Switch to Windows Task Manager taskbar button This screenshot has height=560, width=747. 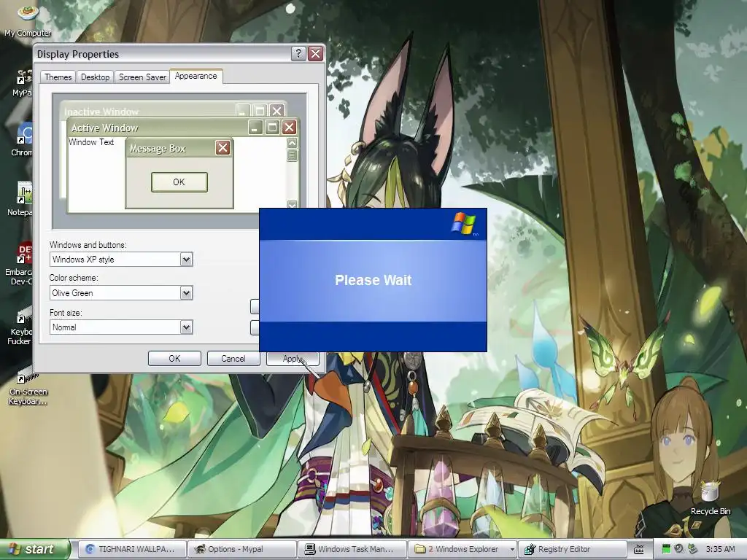352,549
